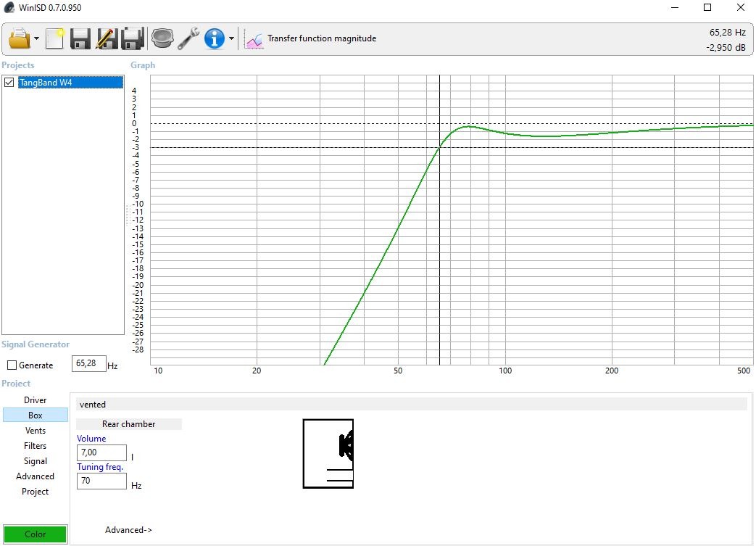
Task: Enable the Generate signal checkbox
Action: 12,365
